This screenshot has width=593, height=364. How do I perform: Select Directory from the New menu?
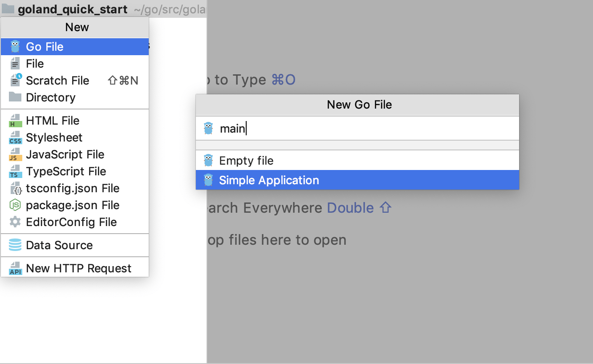(x=75, y=97)
